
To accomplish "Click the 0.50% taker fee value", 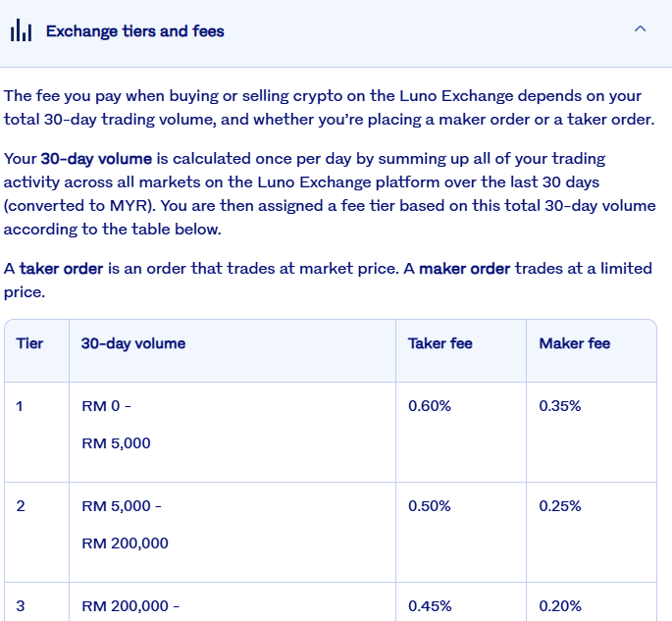I will tap(429, 506).
